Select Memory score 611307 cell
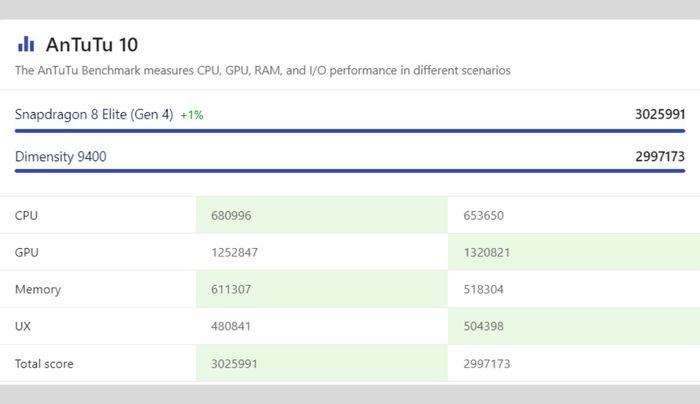700x404 pixels. (322, 289)
